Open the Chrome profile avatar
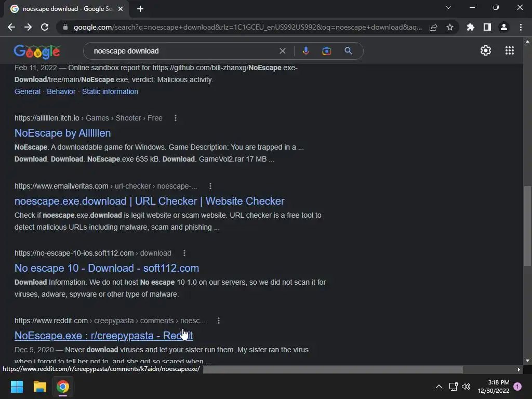Image resolution: width=532 pixels, height=399 pixels. coord(504,27)
